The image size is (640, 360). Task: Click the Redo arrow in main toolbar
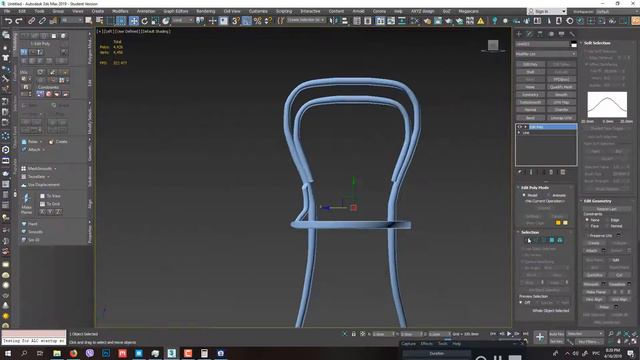click(x=19, y=21)
